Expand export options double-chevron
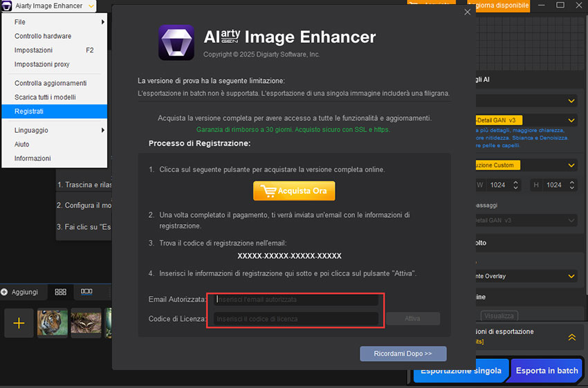588x388 pixels. [572, 337]
